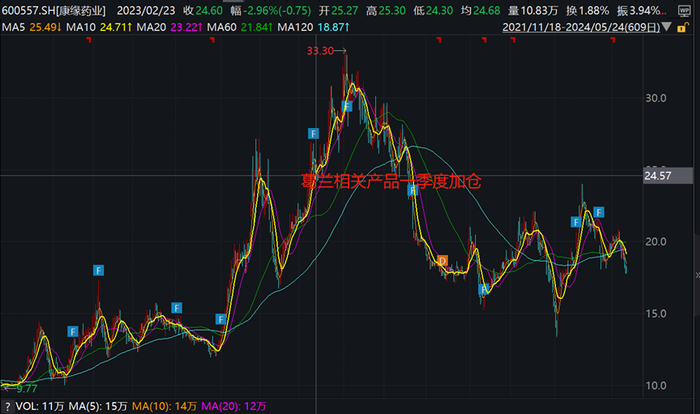
Task: Click the closing price 收 24.60
Action: click(203, 11)
